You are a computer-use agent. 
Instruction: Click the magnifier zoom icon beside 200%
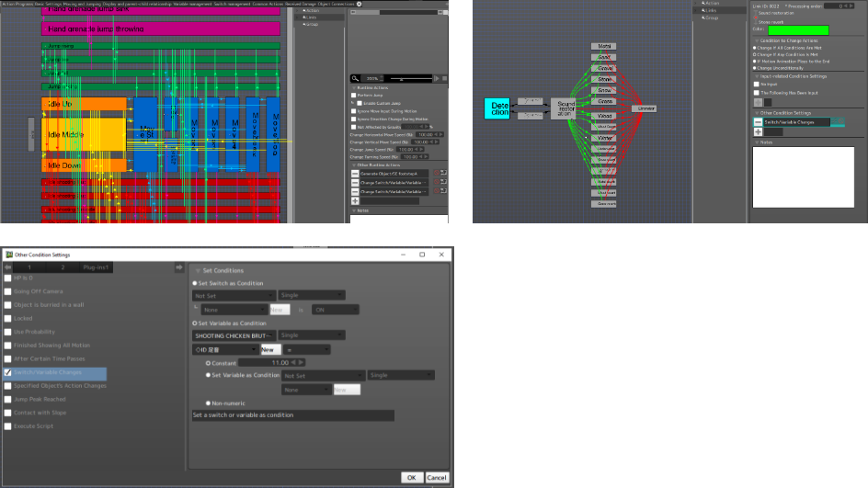(355, 78)
